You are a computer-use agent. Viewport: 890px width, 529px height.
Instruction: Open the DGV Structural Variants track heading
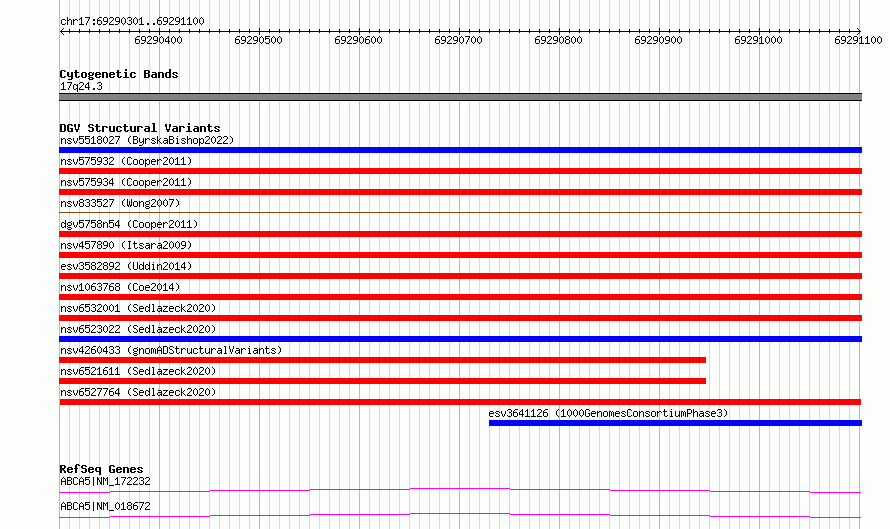click(x=140, y=128)
